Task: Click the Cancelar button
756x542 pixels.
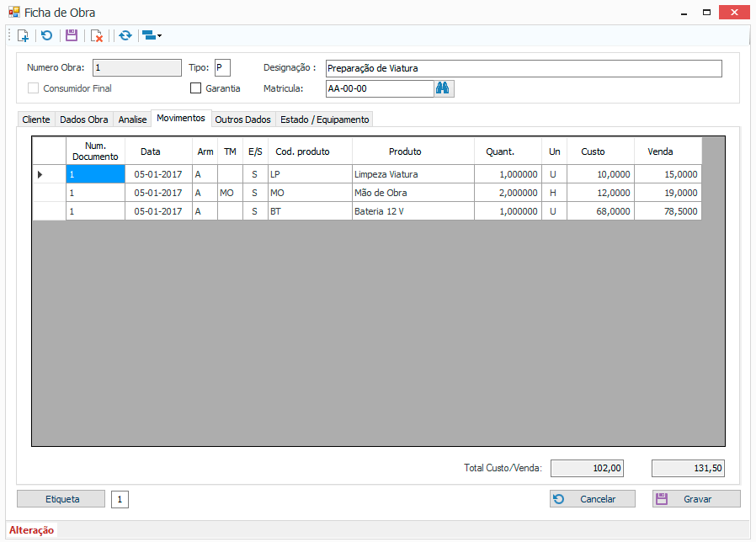Action: [593, 499]
